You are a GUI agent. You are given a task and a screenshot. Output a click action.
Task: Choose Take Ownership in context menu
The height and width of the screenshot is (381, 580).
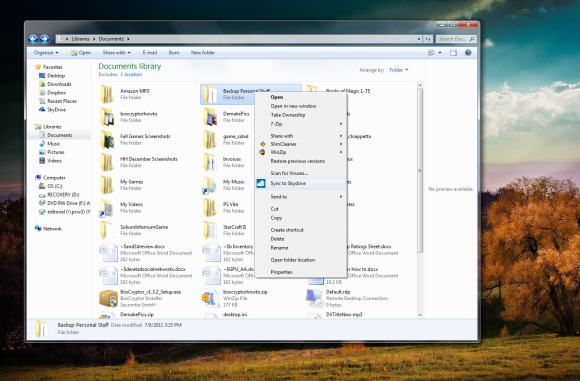[x=301, y=115]
